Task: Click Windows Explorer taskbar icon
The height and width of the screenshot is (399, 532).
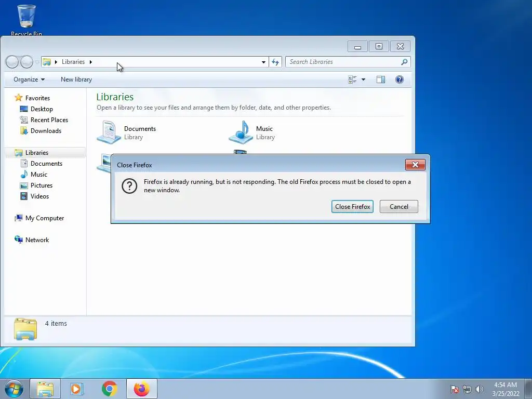Action: tap(45, 389)
